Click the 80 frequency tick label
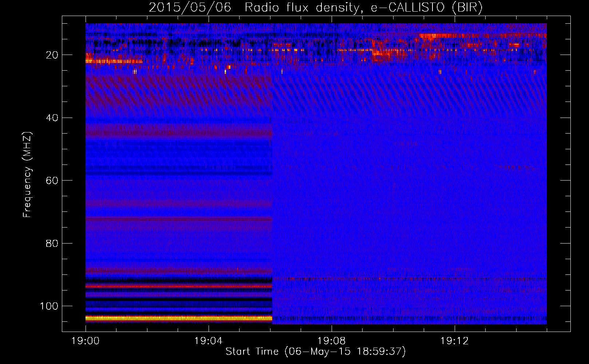Image resolution: width=589 pixels, height=364 pixels. pos(52,244)
